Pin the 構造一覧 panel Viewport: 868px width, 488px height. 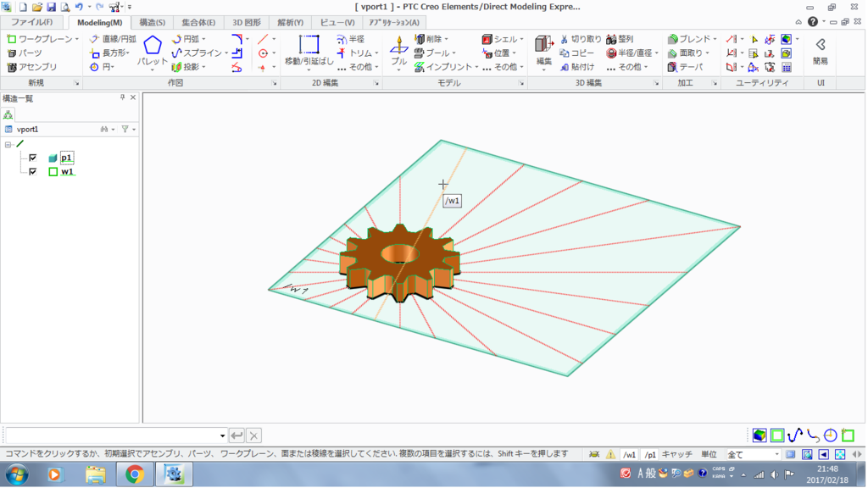click(x=122, y=97)
